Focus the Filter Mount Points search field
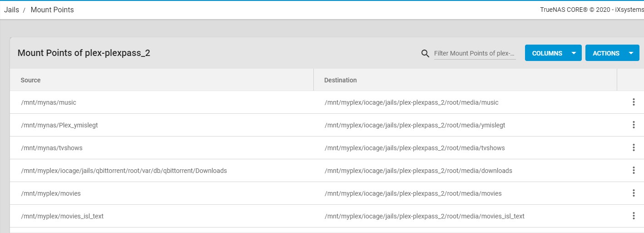644x233 pixels. click(x=475, y=53)
